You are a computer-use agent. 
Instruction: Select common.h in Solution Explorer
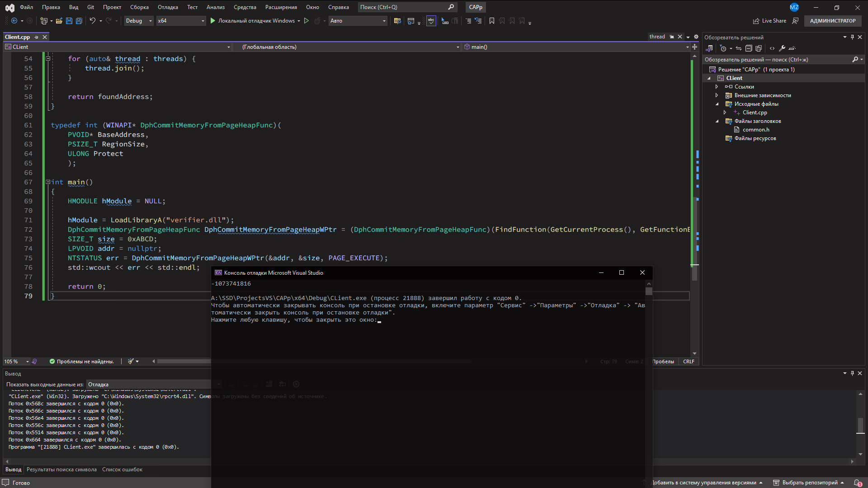click(755, 130)
